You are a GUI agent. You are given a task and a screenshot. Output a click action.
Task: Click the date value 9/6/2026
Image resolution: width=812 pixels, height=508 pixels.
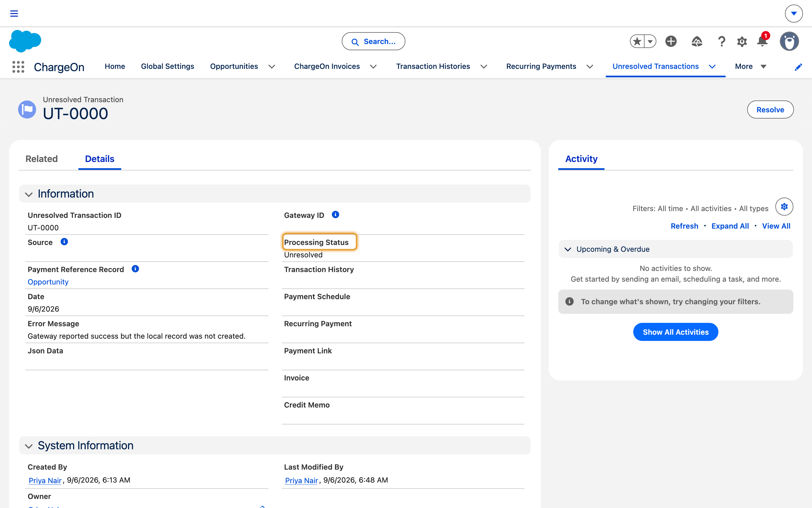(43, 309)
